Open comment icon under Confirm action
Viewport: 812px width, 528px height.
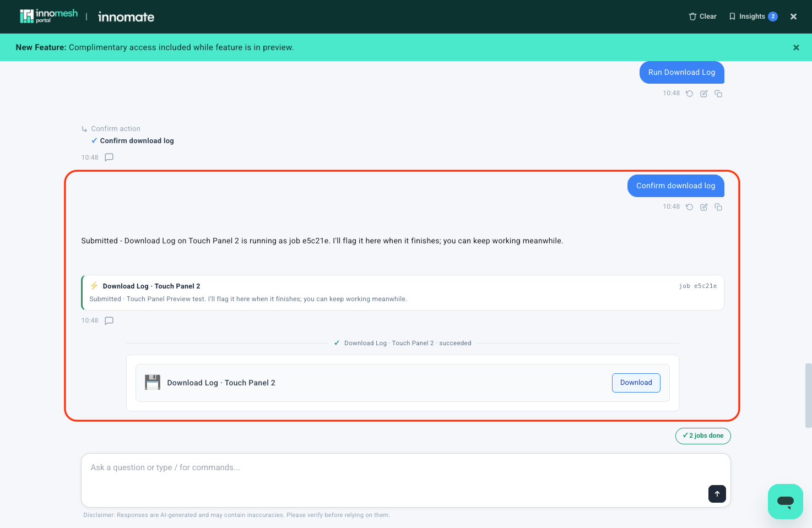(x=109, y=157)
